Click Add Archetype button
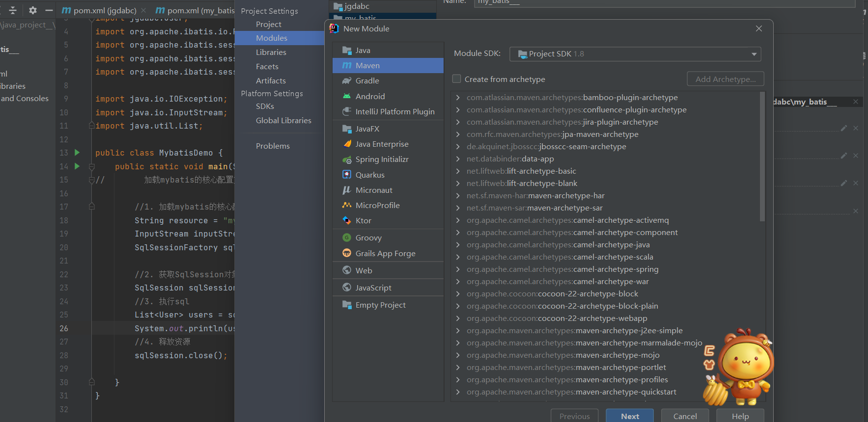This screenshot has height=422, width=868. click(726, 79)
